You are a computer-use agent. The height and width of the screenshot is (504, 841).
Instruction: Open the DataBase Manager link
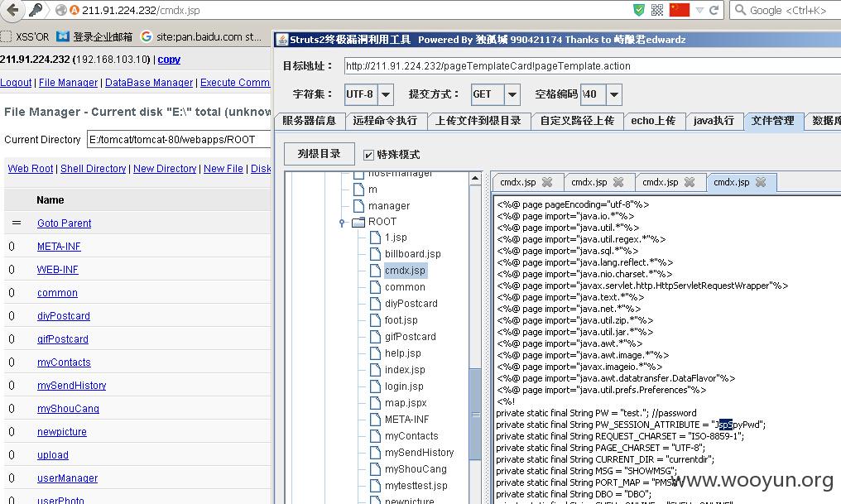(x=149, y=83)
